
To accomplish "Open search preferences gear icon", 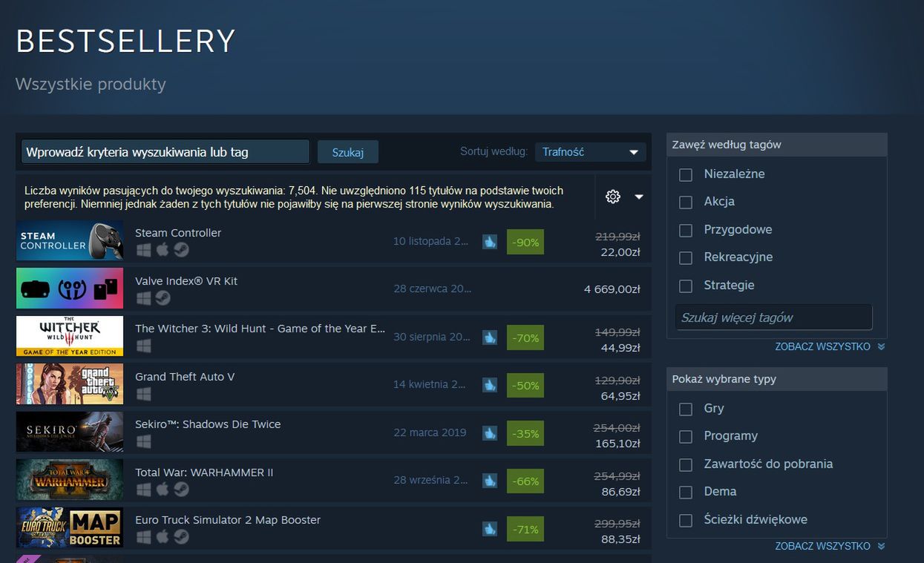I will [x=612, y=197].
